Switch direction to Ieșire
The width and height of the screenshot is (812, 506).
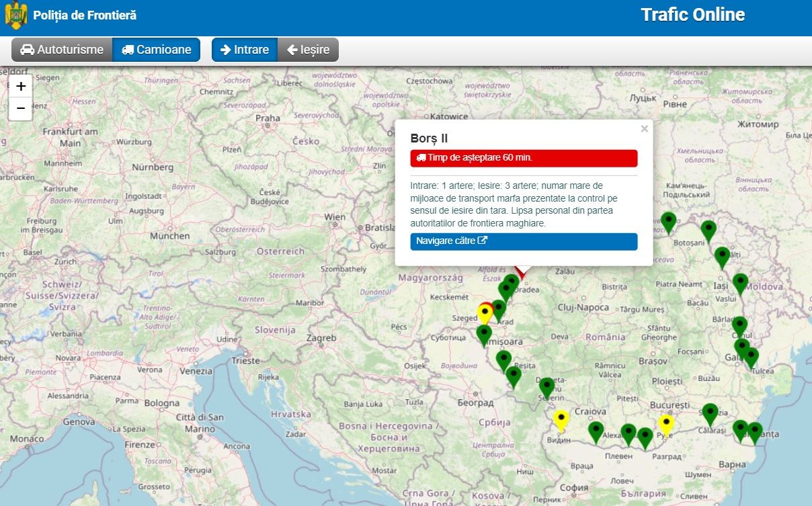(x=308, y=50)
